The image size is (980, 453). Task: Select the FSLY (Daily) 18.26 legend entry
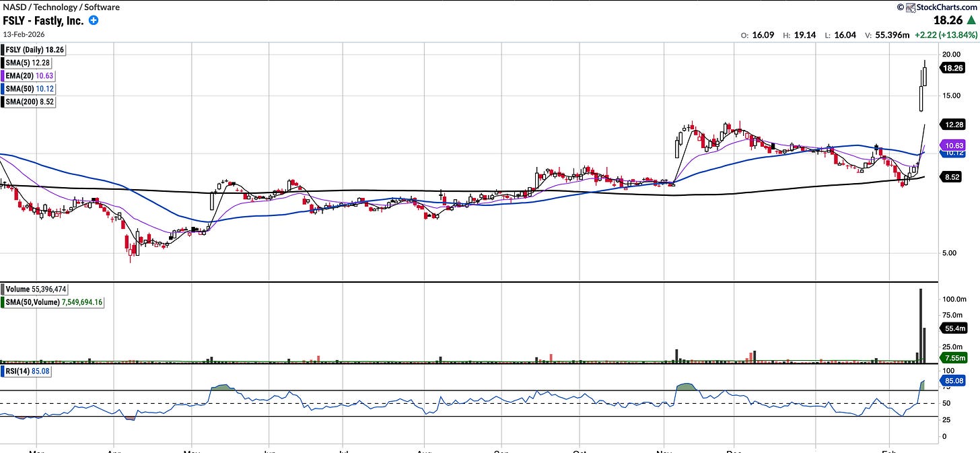[x=34, y=50]
